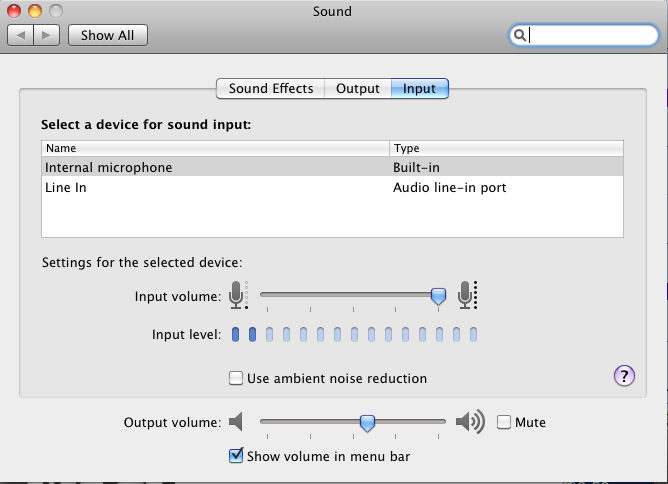Tick the Mute checkbox

504,422
